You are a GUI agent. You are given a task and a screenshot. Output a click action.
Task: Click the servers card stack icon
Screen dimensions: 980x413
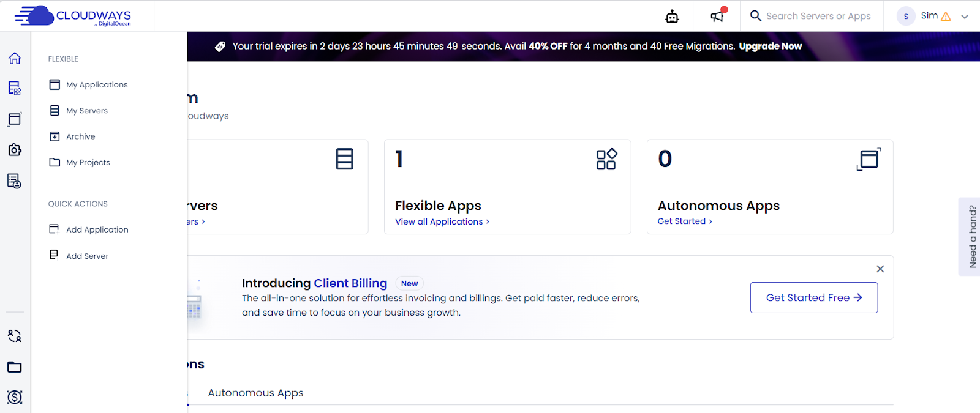coord(345,159)
